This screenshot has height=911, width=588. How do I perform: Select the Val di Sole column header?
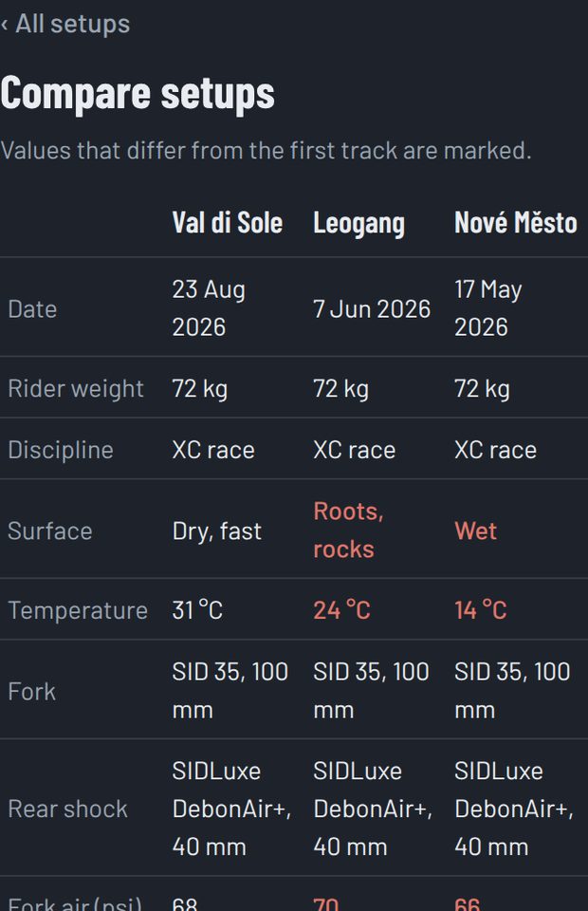click(228, 222)
